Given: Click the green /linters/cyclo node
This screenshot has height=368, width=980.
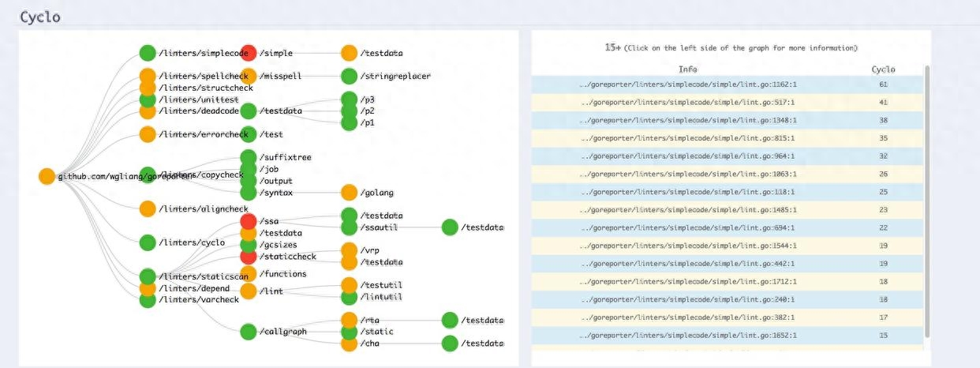Looking at the screenshot, I should (x=148, y=242).
